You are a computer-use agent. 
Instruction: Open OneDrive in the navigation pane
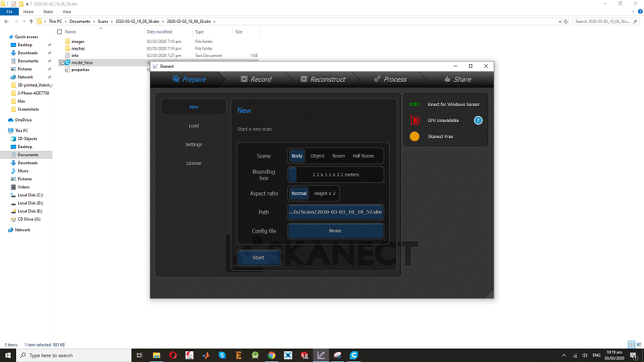point(23,120)
